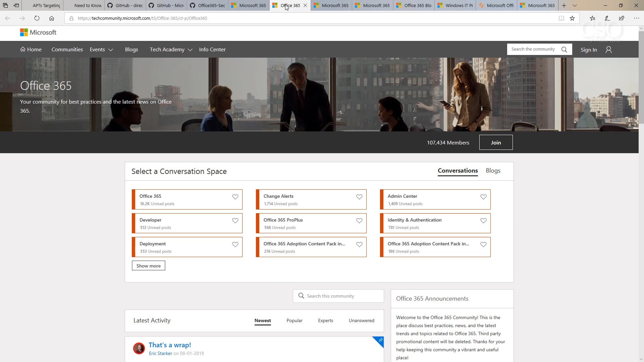Add page to favorites with star icon

pyautogui.click(x=572, y=18)
